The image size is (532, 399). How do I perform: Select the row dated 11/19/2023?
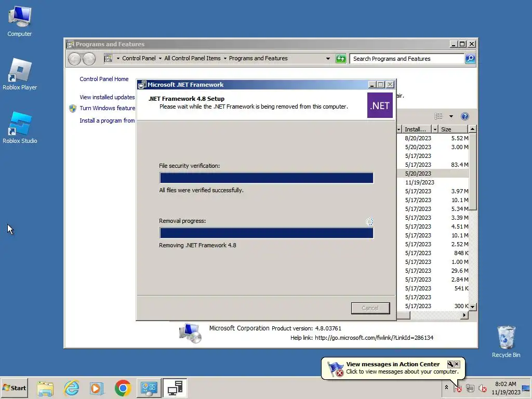pyautogui.click(x=433, y=182)
